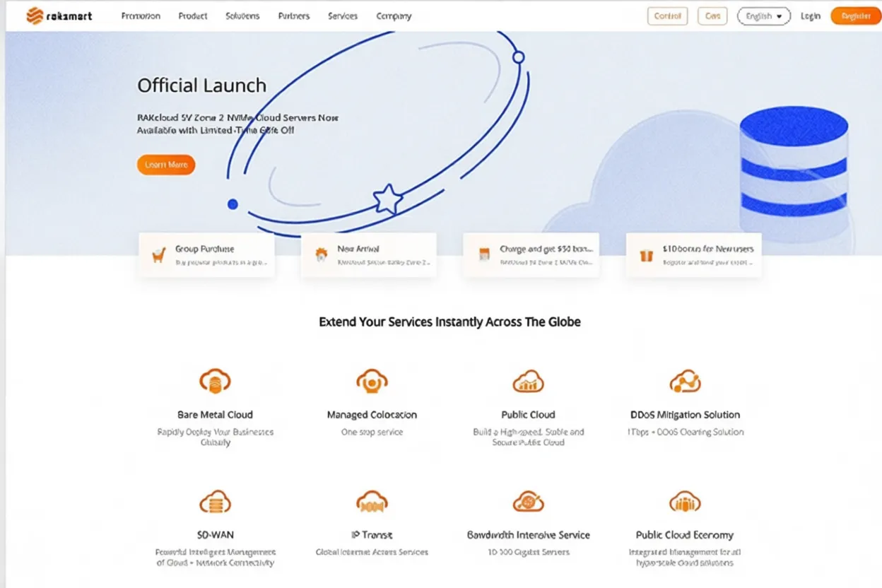Select the DDoS Mitigation Solution icon
882x588 pixels.
pos(684,380)
